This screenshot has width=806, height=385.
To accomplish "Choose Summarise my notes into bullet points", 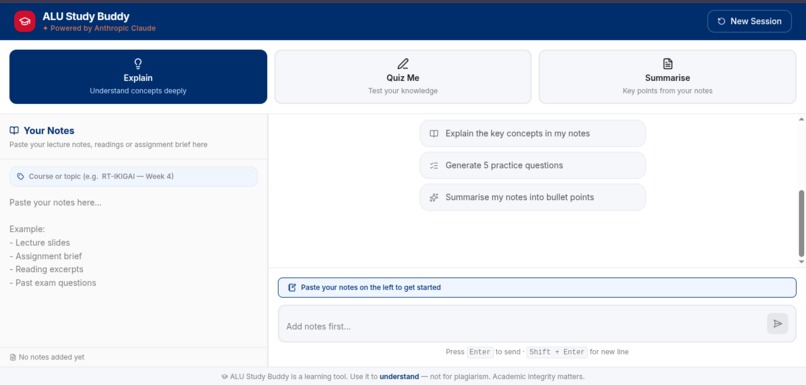I will click(x=533, y=197).
